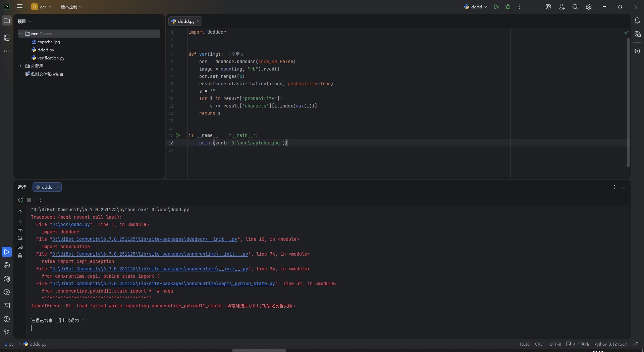Open the dddd run configuration dropdown

pyautogui.click(x=476, y=7)
